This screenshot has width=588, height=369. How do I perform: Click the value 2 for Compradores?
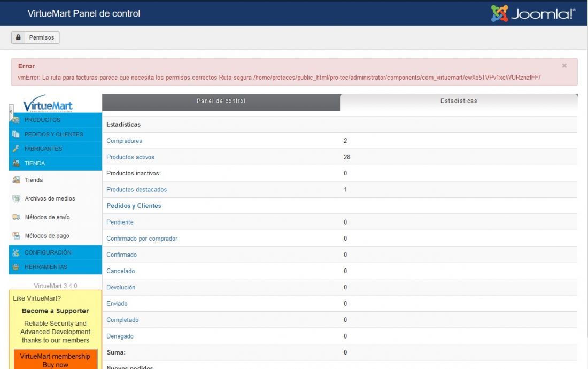[x=345, y=141]
